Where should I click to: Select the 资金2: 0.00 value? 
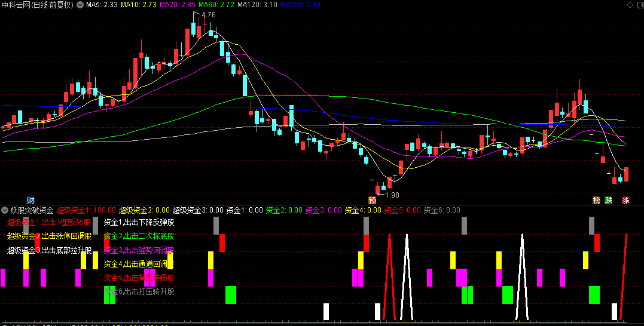(284, 210)
